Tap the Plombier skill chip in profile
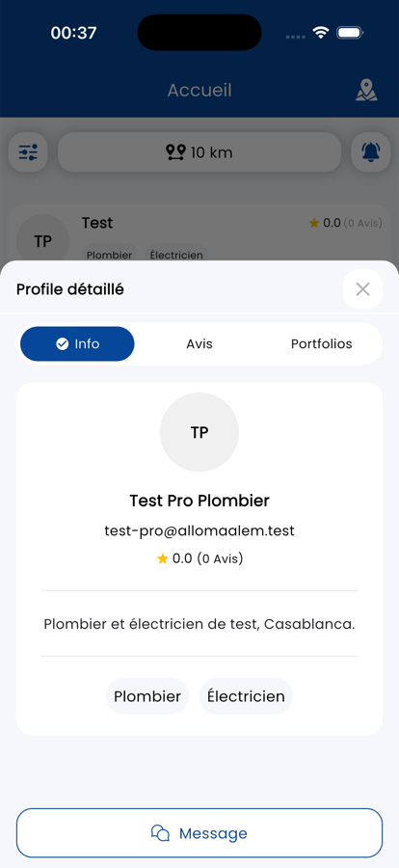Image resolution: width=399 pixels, height=868 pixels. pos(147,695)
